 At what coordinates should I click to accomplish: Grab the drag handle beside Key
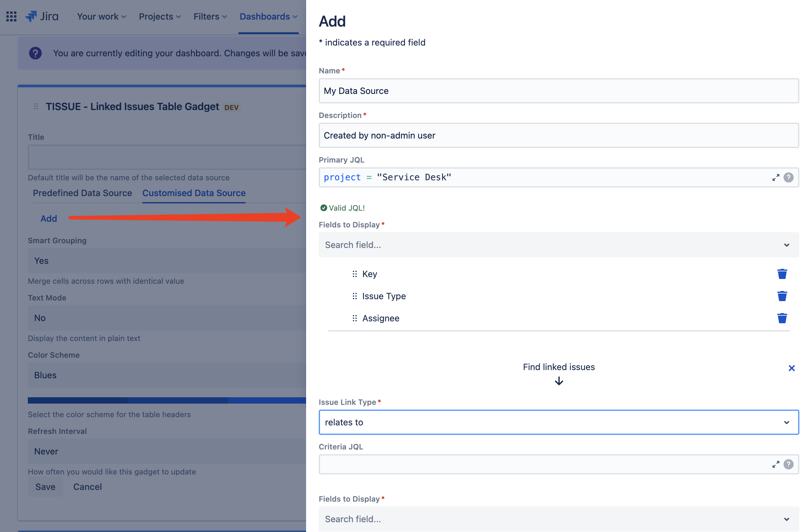coord(354,274)
